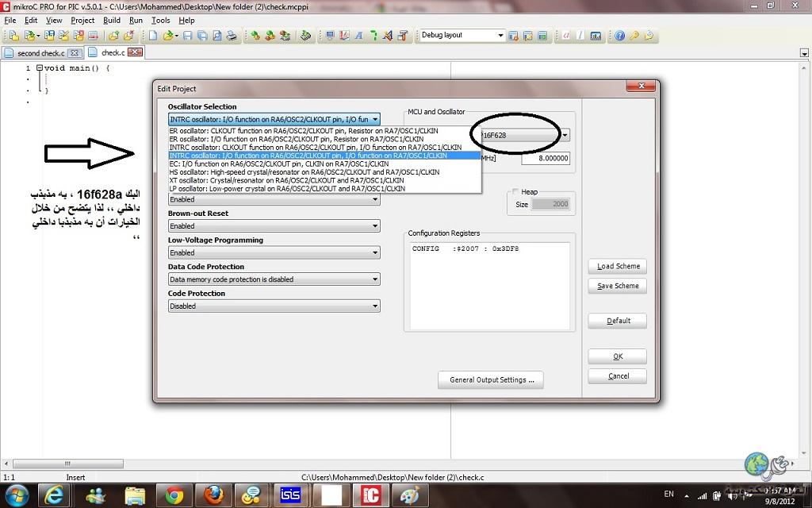Open ISIS from the taskbar
This screenshot has width=812, height=508.
[290, 495]
